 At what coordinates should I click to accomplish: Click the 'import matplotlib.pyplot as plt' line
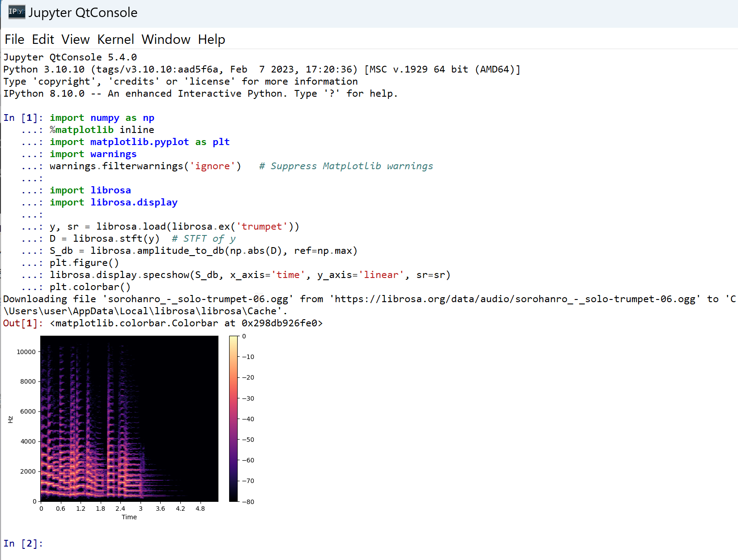coord(140,142)
